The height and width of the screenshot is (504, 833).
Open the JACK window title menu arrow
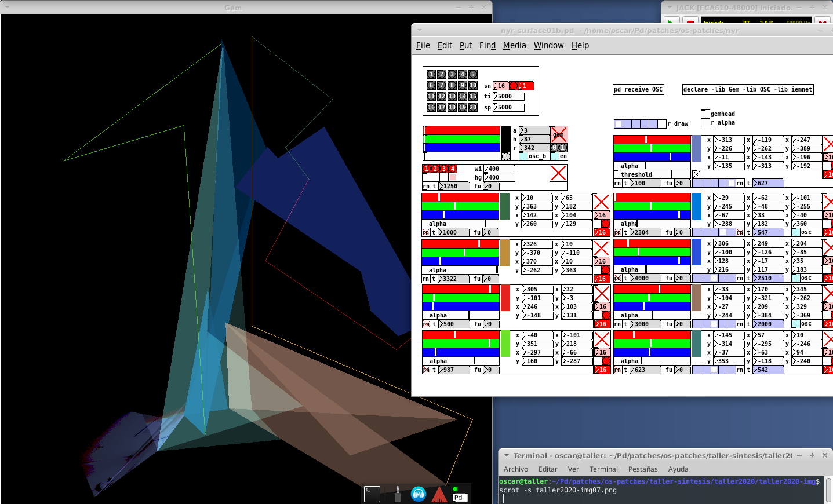pos(670,8)
